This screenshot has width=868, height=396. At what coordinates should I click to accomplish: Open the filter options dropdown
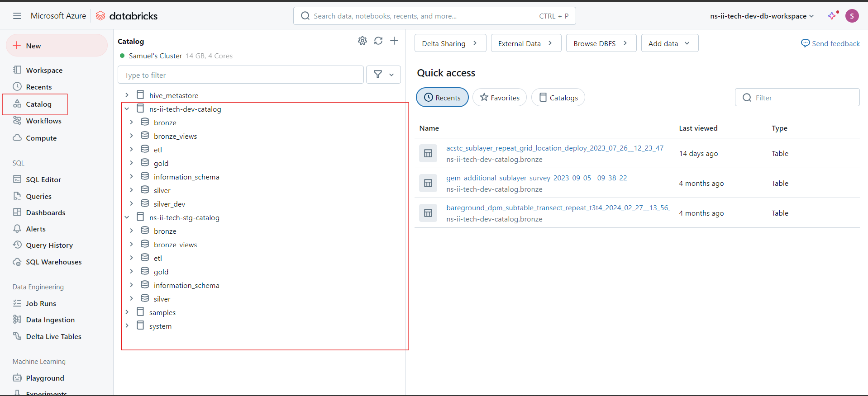click(x=384, y=75)
